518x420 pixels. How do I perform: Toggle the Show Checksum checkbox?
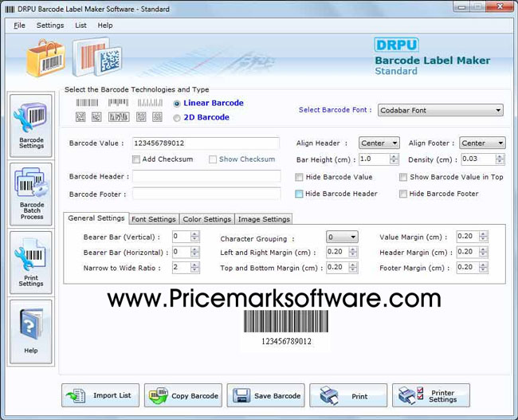point(213,159)
